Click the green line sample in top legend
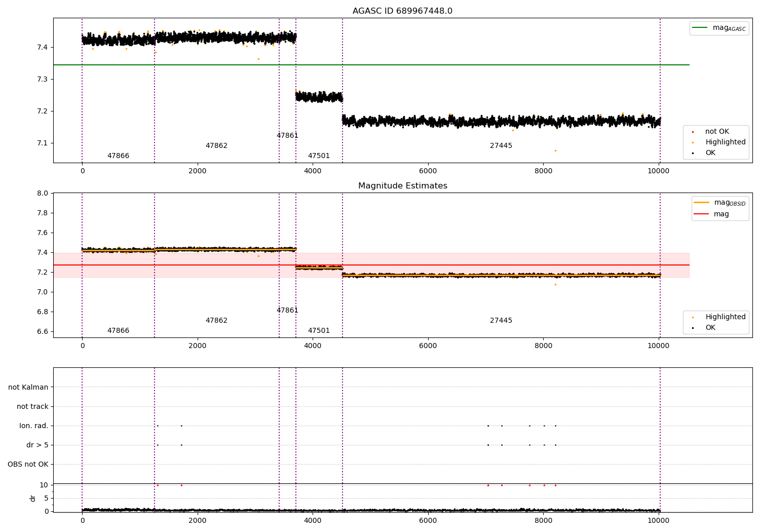The width and height of the screenshot is (760, 532). coord(700,28)
